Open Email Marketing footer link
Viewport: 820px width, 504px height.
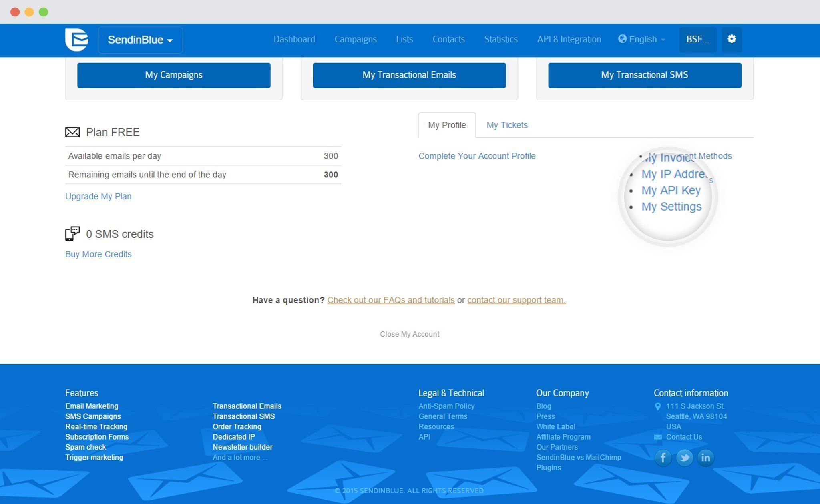[x=92, y=406]
